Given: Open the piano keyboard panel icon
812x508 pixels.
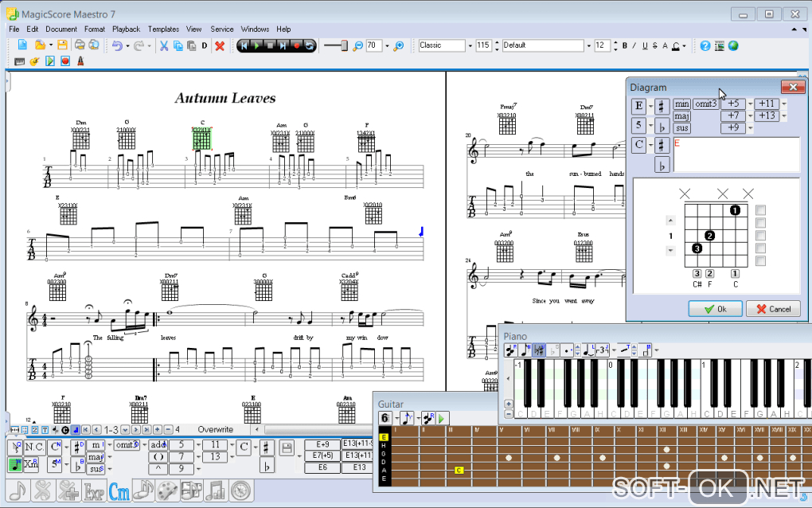Looking at the screenshot, I should 20,61.
